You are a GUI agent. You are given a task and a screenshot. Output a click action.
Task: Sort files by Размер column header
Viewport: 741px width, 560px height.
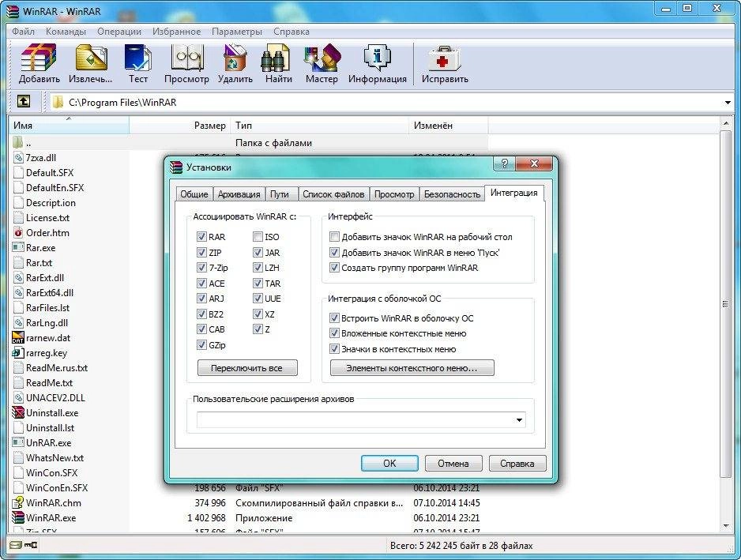tap(180, 126)
